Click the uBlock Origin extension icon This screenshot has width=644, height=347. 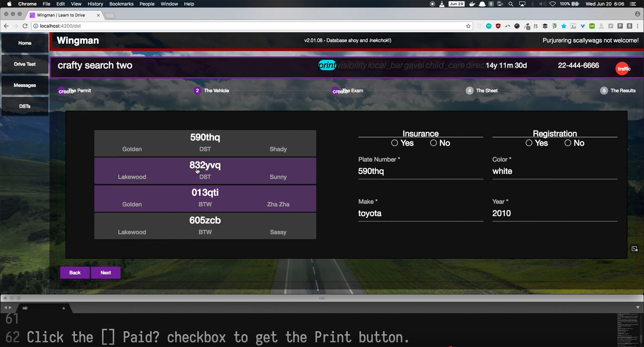click(498, 26)
